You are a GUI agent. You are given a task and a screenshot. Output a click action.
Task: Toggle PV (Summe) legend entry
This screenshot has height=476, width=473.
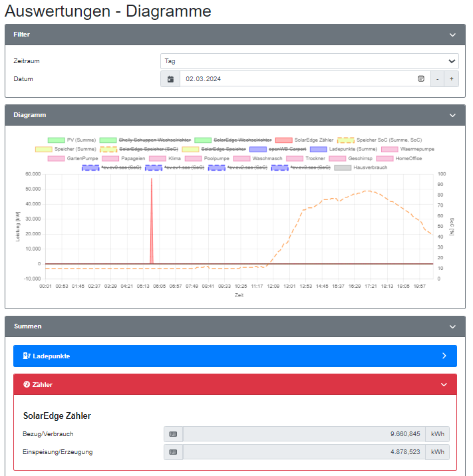click(x=72, y=140)
